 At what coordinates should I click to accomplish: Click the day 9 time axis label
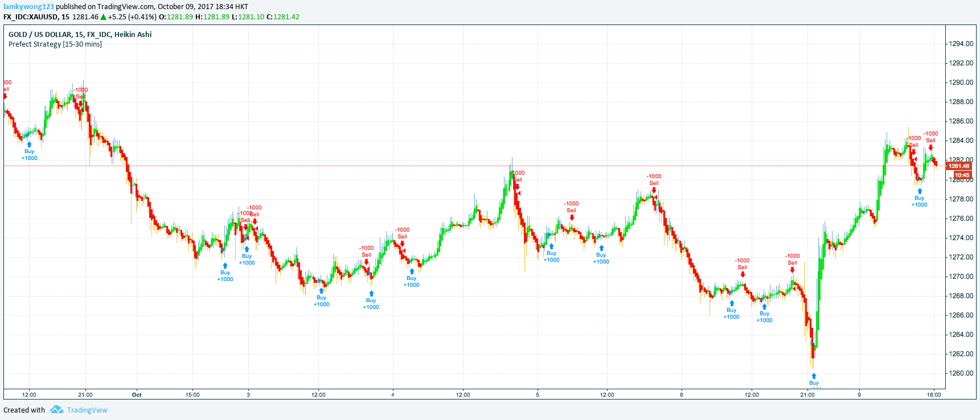click(859, 394)
